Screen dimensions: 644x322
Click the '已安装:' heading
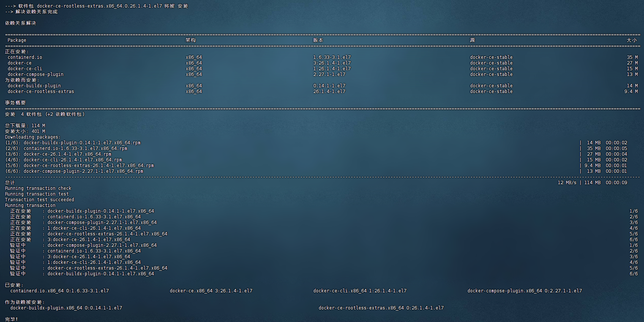14,285
